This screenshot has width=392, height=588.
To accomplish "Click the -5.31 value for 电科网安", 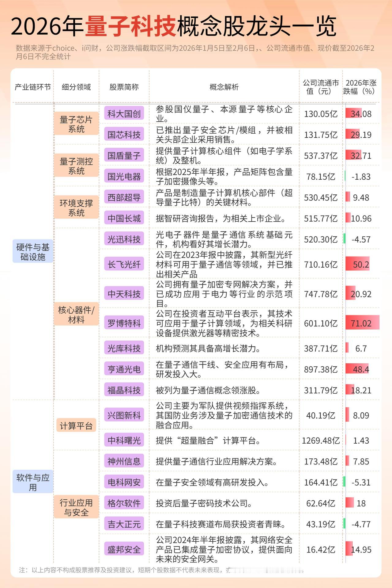I will pyautogui.click(x=361, y=482).
